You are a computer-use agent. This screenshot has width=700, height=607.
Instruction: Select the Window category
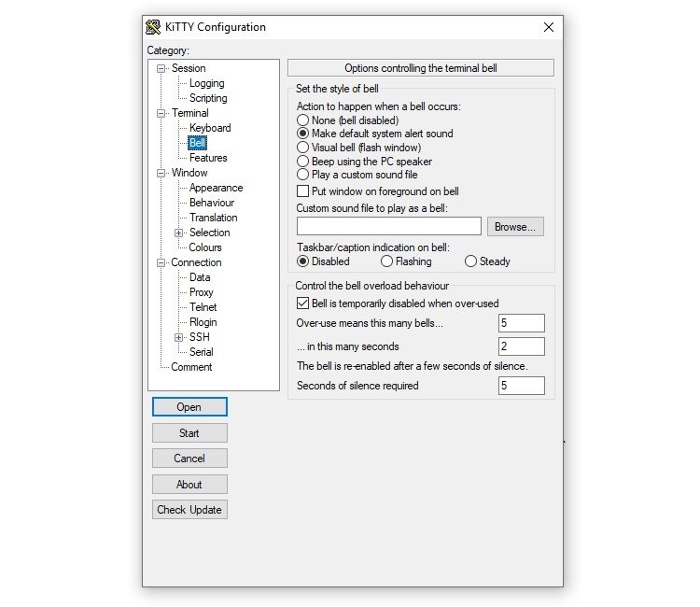click(189, 173)
